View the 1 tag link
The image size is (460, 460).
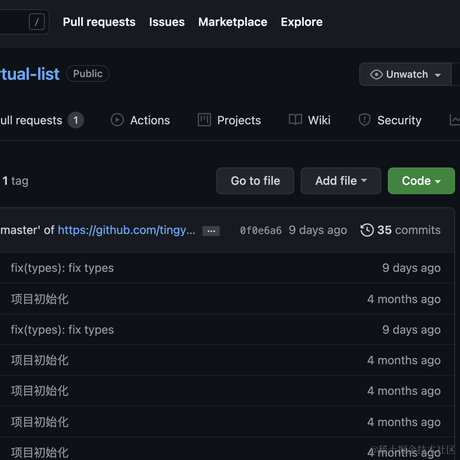(x=15, y=181)
